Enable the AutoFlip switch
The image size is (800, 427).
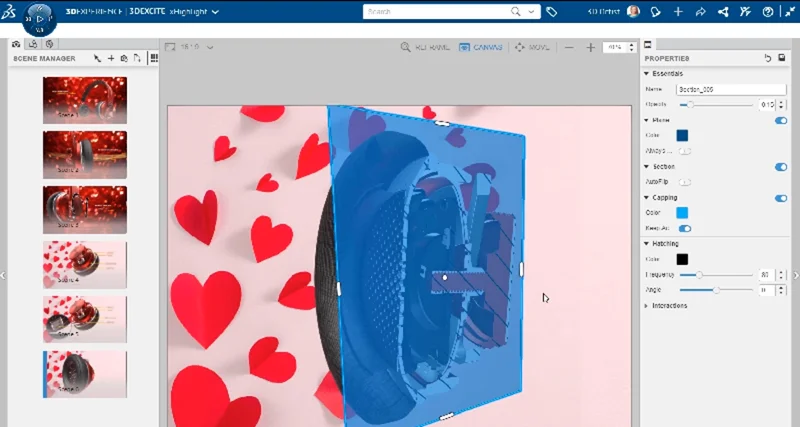pyautogui.click(x=685, y=182)
